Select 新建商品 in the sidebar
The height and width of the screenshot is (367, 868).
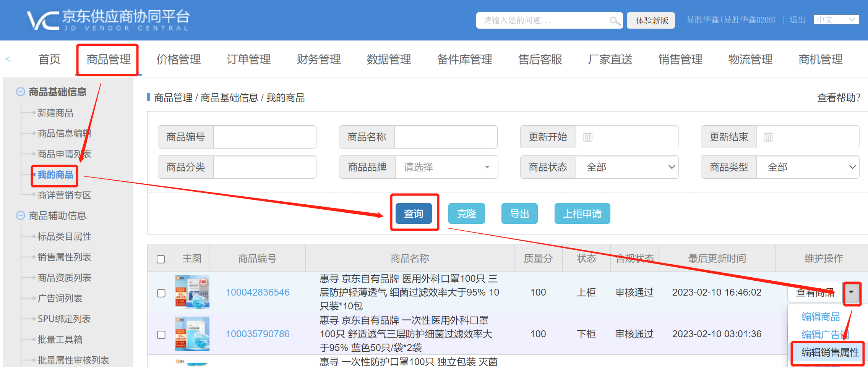pyautogui.click(x=55, y=113)
